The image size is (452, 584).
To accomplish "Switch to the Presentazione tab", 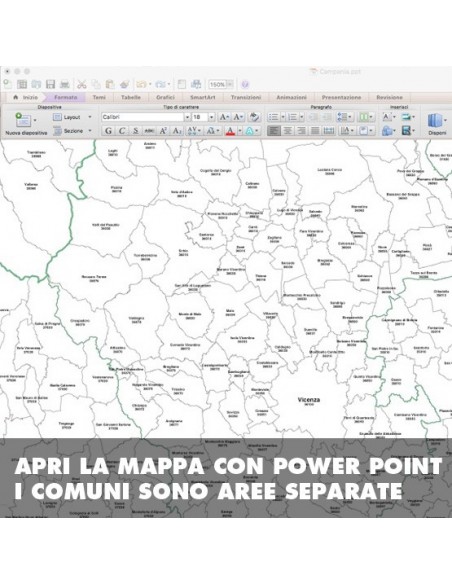I will [341, 97].
